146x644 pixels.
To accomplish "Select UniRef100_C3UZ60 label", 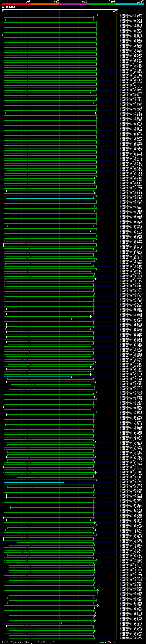I will 131,48.
